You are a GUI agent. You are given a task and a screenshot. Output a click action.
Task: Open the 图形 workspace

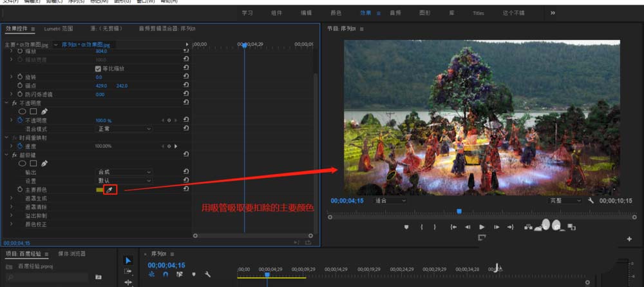click(425, 13)
